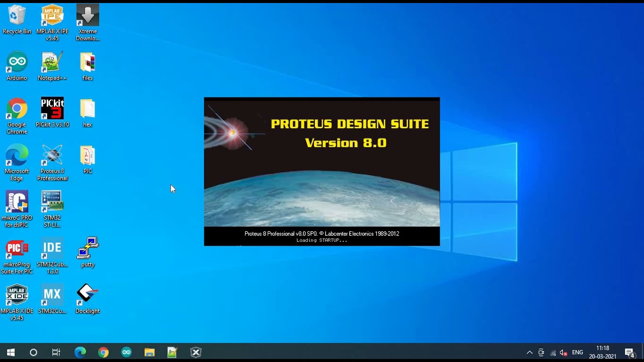The image size is (644, 362).
Task: Open the muted volume tray icon
Action: coord(563,352)
